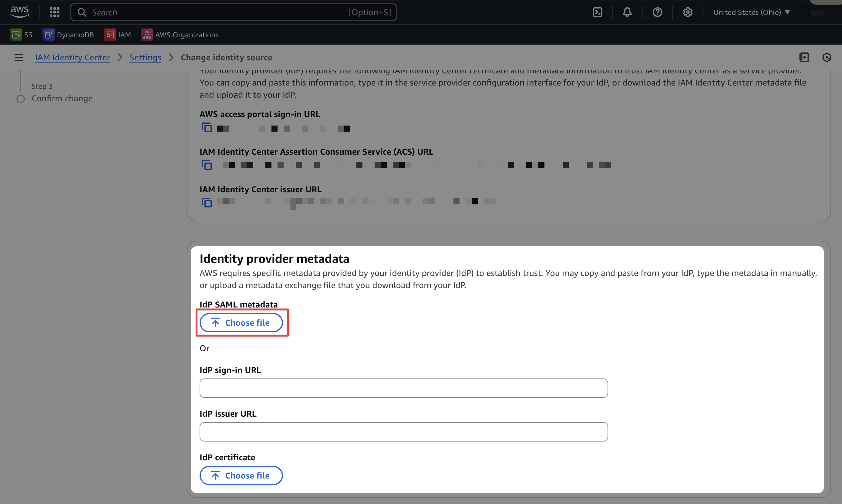Viewport: 842px width, 504px height.
Task: Expand the United States (Ohio) region dropdown
Action: pyautogui.click(x=751, y=12)
